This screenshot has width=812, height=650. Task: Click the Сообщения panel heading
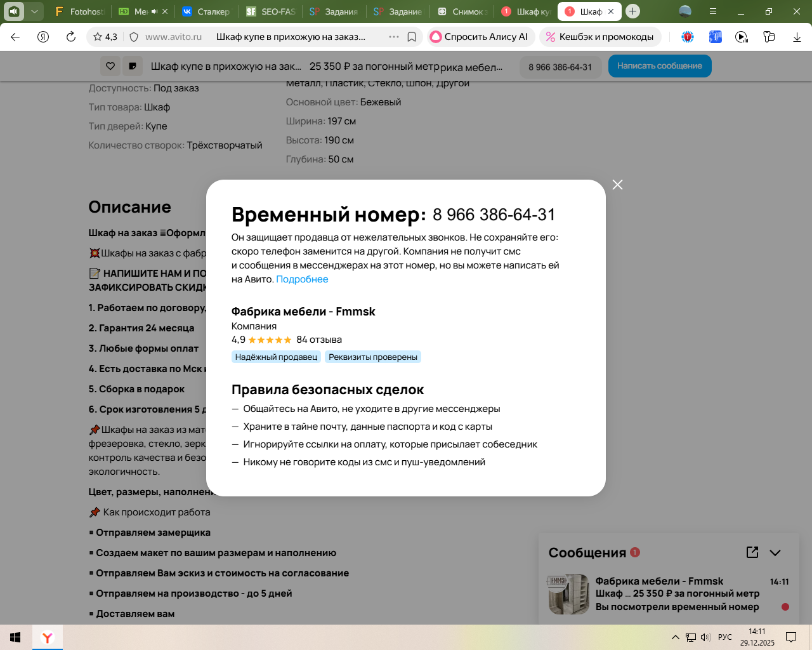click(587, 553)
